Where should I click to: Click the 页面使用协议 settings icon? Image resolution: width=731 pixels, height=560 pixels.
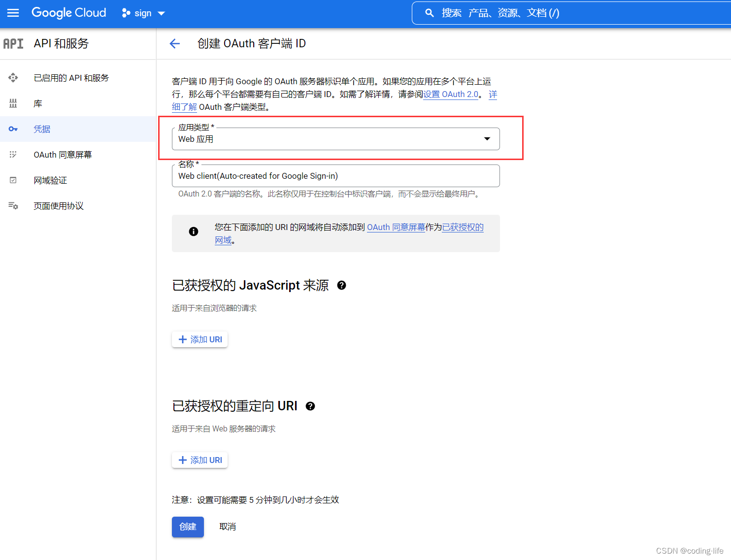(x=13, y=206)
